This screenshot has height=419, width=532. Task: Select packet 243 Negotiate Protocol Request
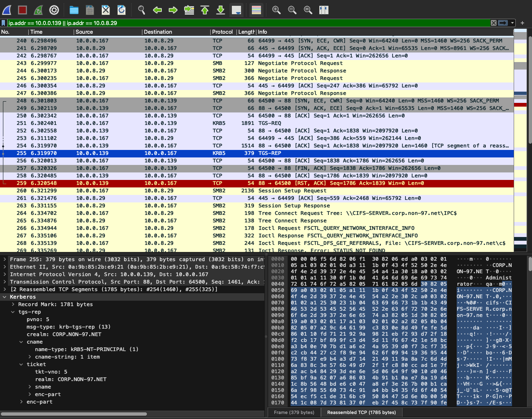click(x=257, y=63)
